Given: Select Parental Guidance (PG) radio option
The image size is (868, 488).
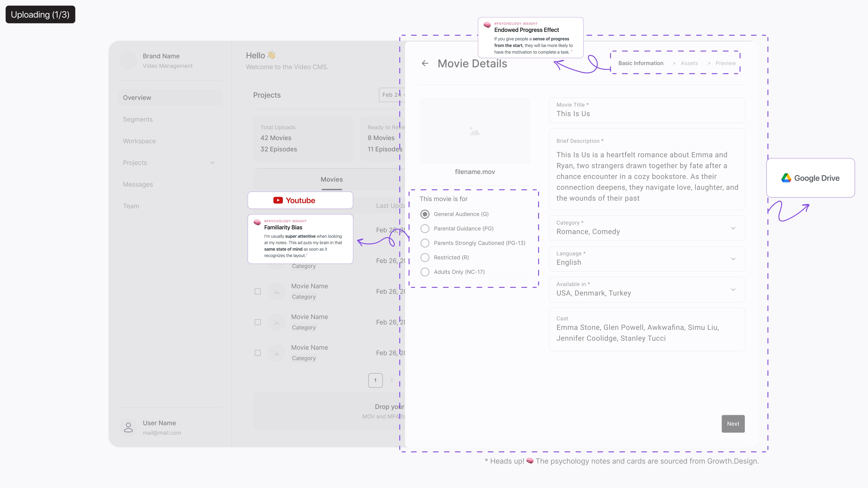Looking at the screenshot, I should tap(425, 229).
